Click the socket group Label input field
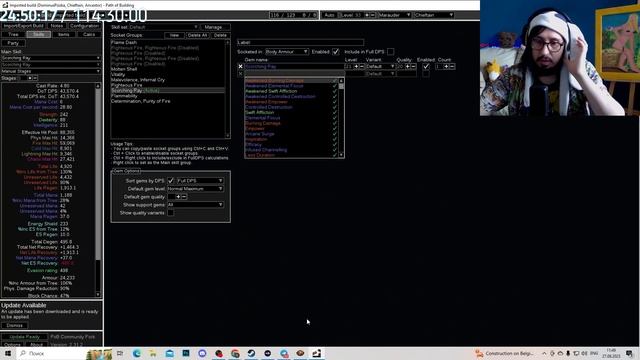This screenshot has width=640, height=360. click(x=300, y=42)
